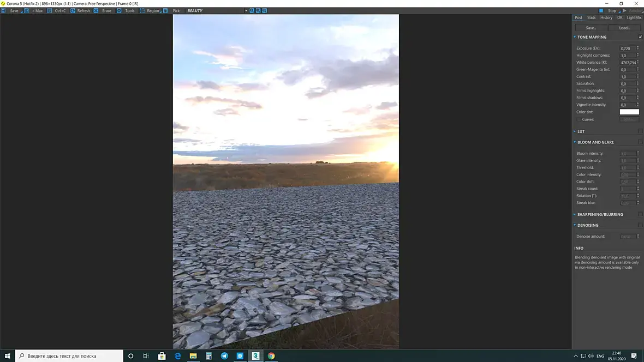Collapse the Denoising section
644x362 pixels.
pos(575,225)
